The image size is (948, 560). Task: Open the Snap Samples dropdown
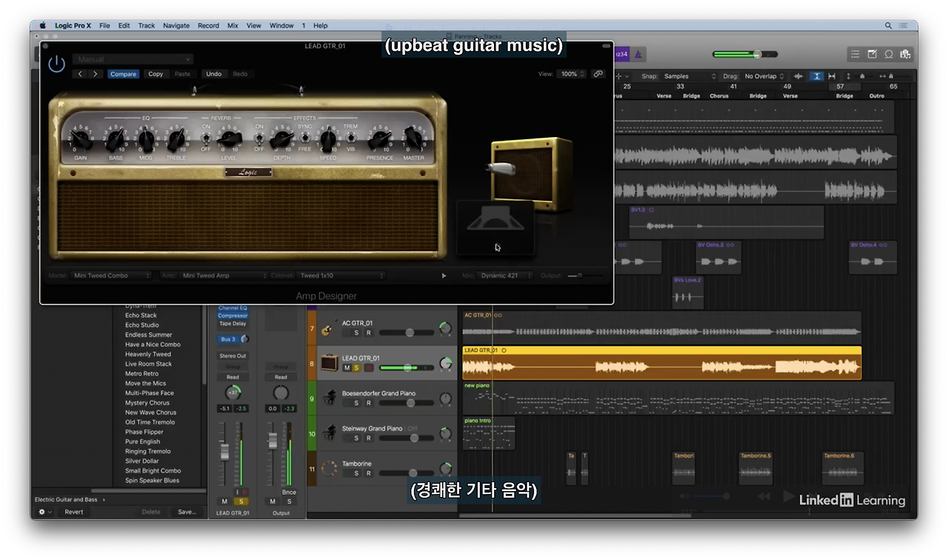(x=690, y=76)
